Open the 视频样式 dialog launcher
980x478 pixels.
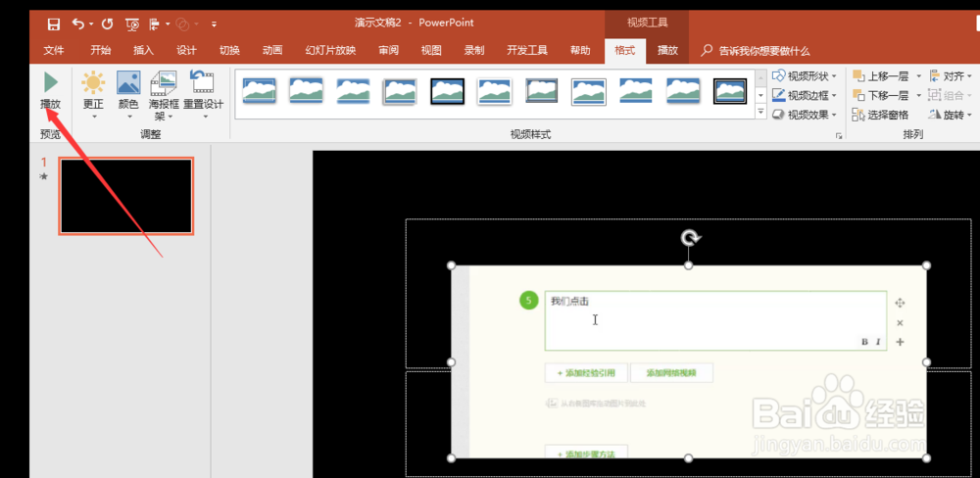tap(839, 135)
